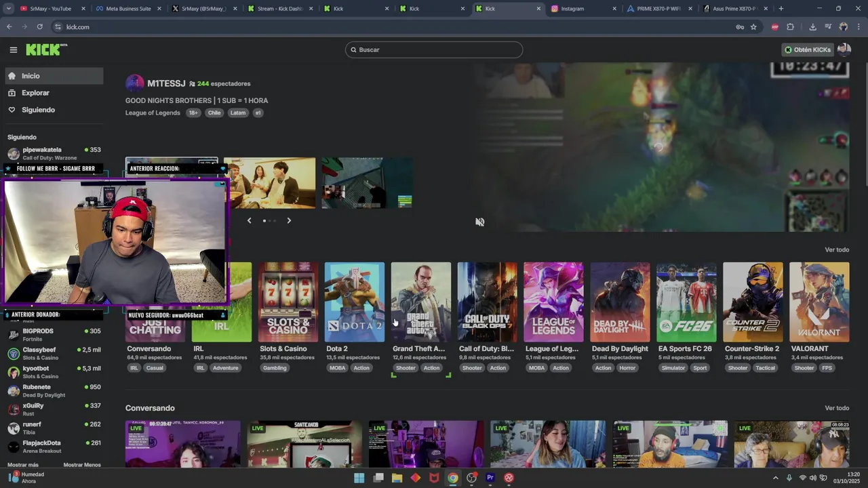Viewport: 868px width, 488px height.
Task: Reload the page
Action: pyautogui.click(x=39, y=27)
